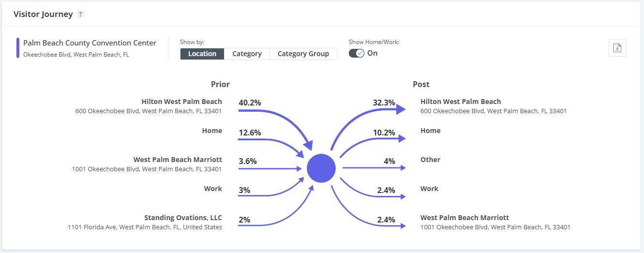
Task: Click the purple venue color bar
Action: [18, 48]
